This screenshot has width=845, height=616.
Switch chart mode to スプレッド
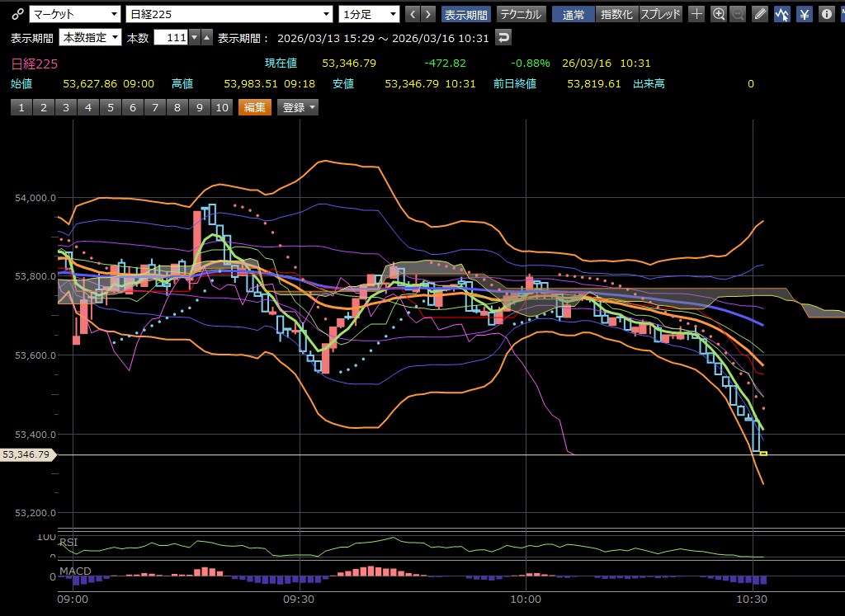pos(661,14)
